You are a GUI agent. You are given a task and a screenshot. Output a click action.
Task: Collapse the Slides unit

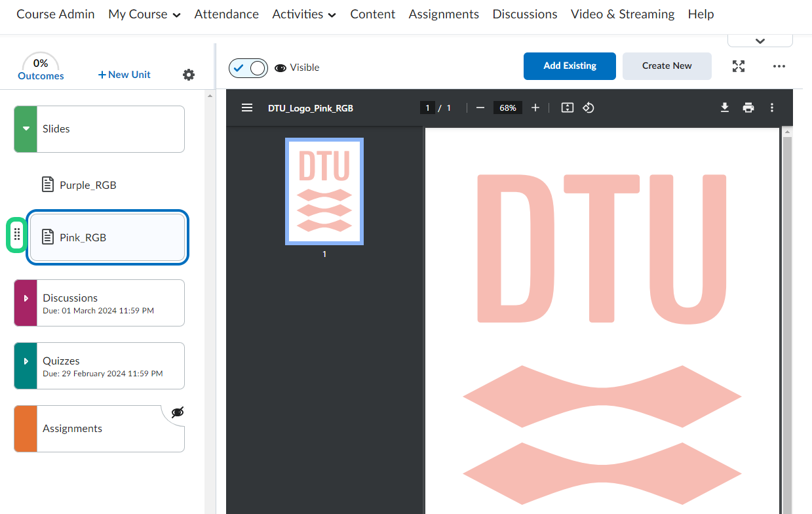tap(26, 129)
